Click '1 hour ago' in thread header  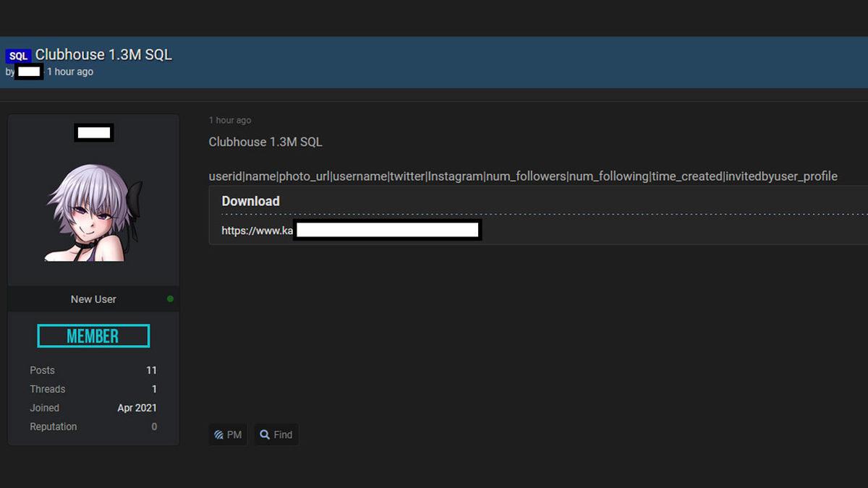(70, 72)
